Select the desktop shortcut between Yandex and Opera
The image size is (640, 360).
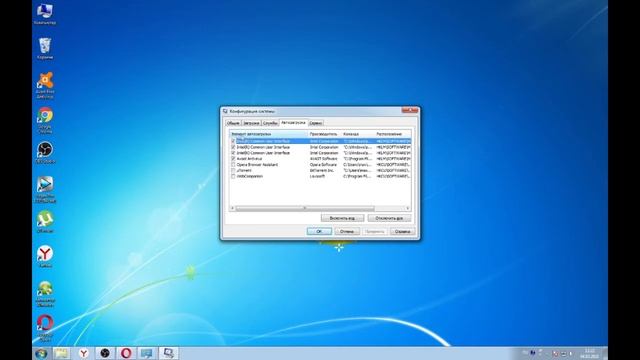coord(45,293)
